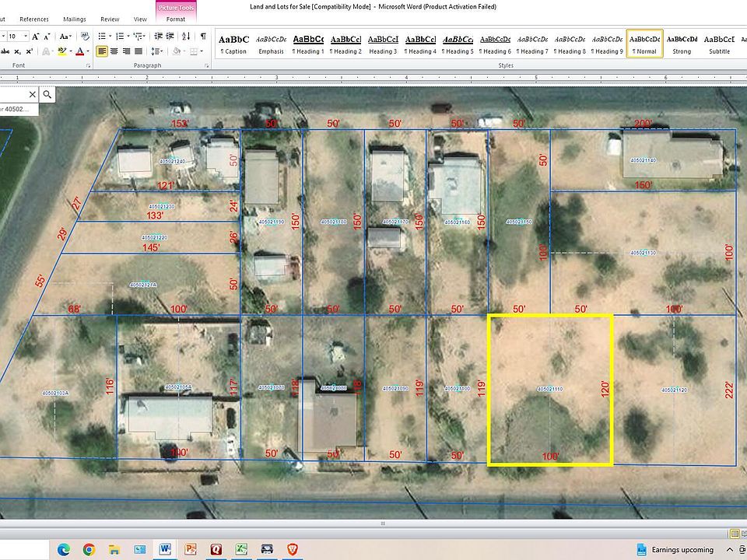Screen dimensions: 747x560
Task: Center the text
Action: [x=114, y=51]
